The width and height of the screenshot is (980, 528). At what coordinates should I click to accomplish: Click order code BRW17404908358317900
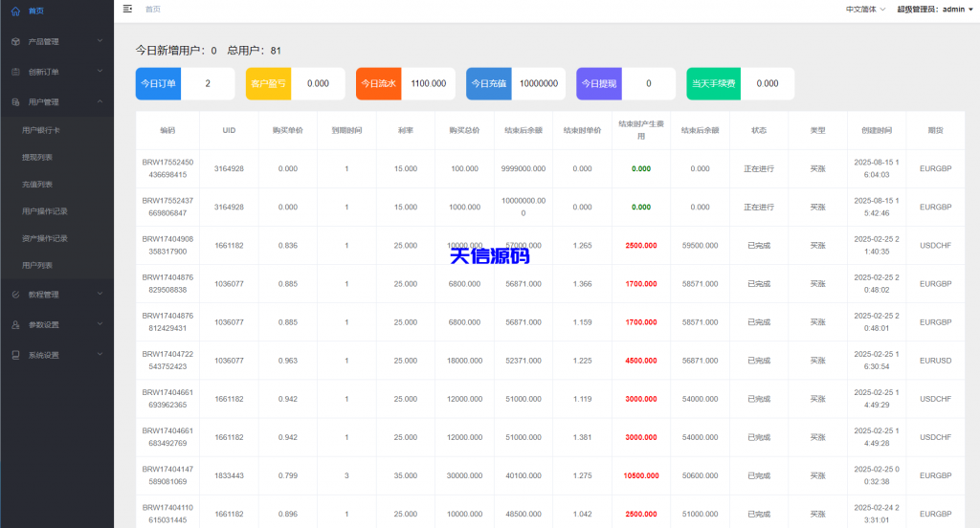click(x=167, y=246)
